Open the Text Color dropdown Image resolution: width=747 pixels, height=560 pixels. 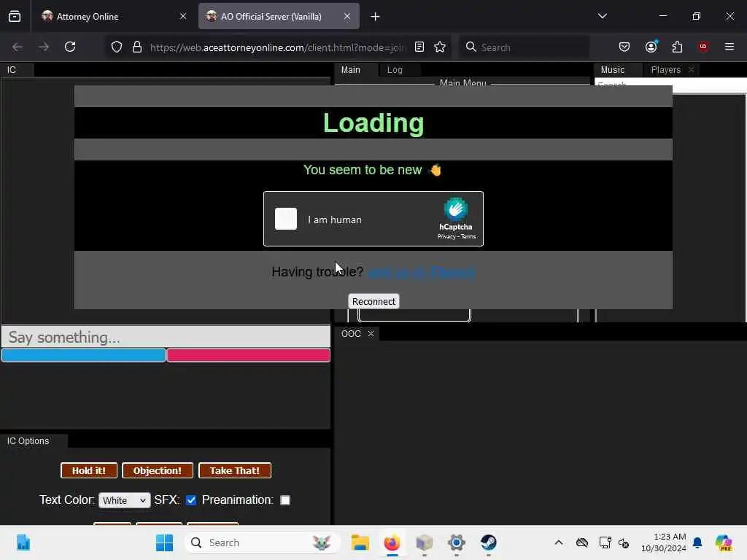pyautogui.click(x=124, y=500)
